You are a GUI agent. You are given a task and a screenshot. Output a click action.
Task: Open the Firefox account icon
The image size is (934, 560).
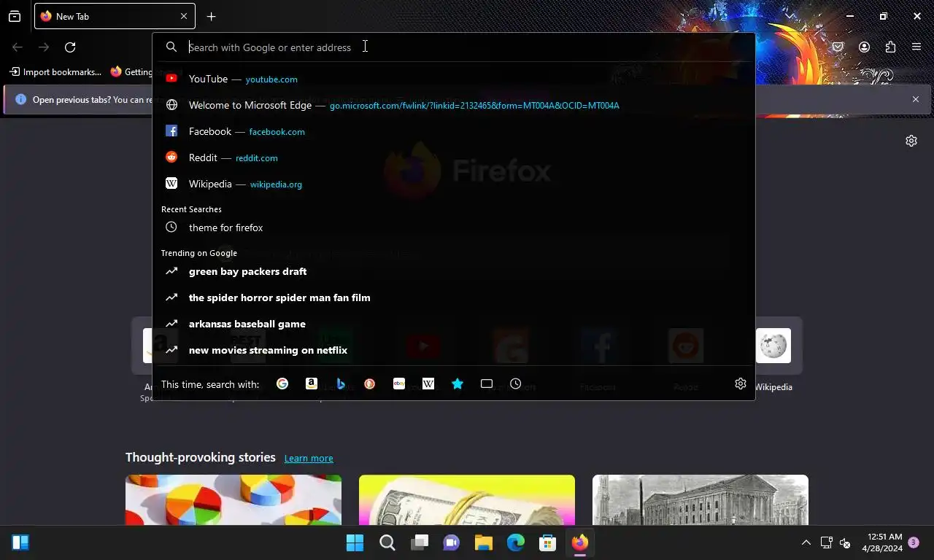coord(865,47)
